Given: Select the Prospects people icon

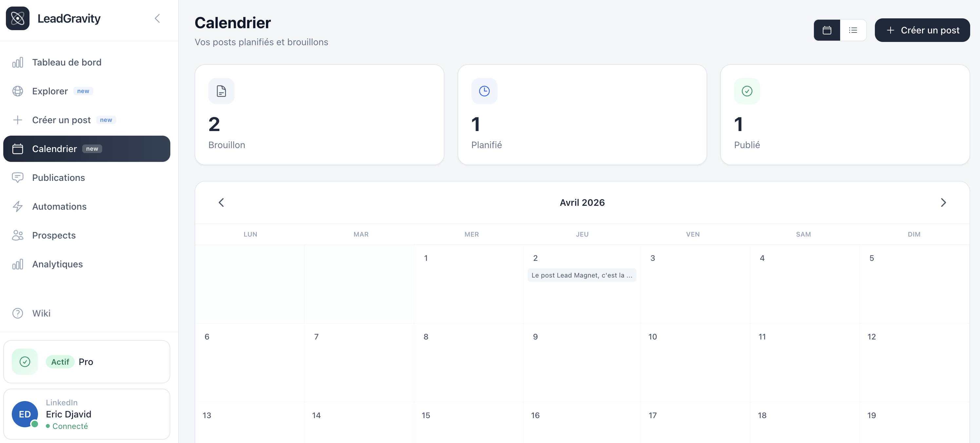Looking at the screenshot, I should coord(17,235).
